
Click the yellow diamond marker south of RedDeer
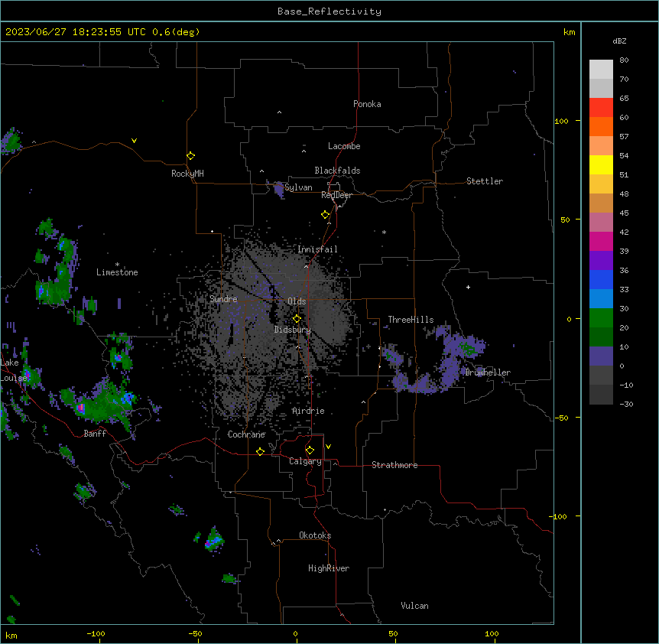pyautogui.click(x=326, y=215)
